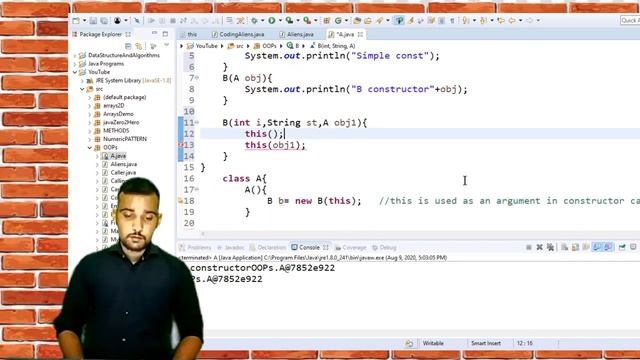Open the Javadoc tab
The width and height of the screenshot is (640, 360).
[231, 247]
